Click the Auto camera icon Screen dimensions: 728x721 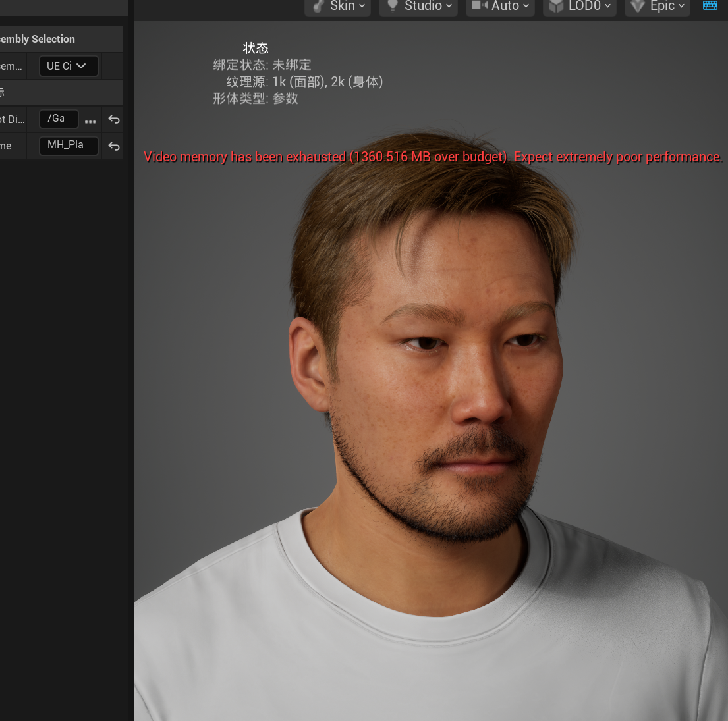479,5
